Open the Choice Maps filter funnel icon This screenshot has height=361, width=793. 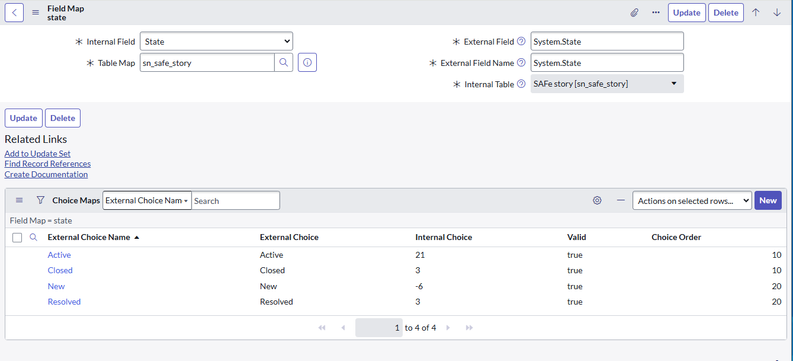(x=40, y=200)
